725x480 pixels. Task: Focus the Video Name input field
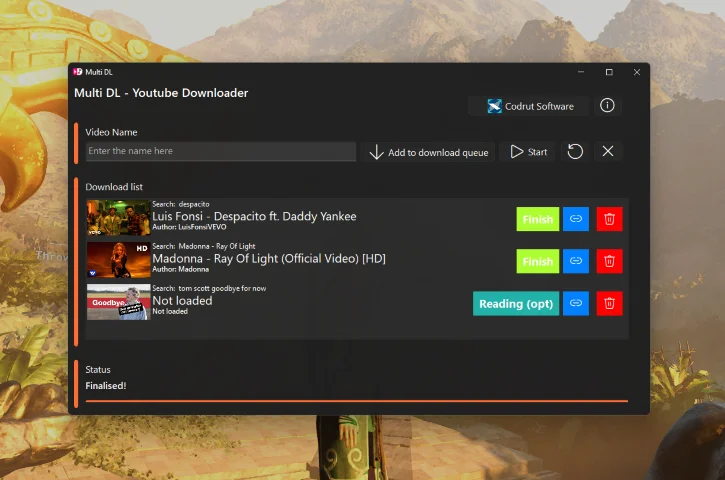pyautogui.click(x=220, y=152)
